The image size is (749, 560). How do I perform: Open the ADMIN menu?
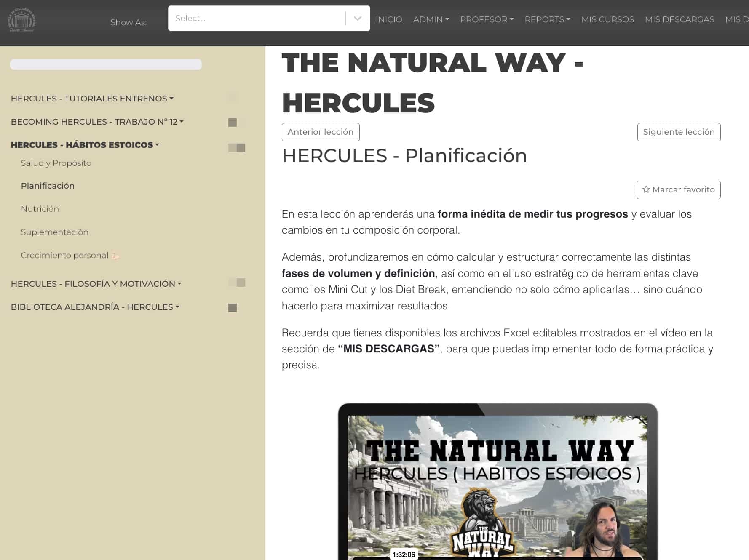[431, 19]
